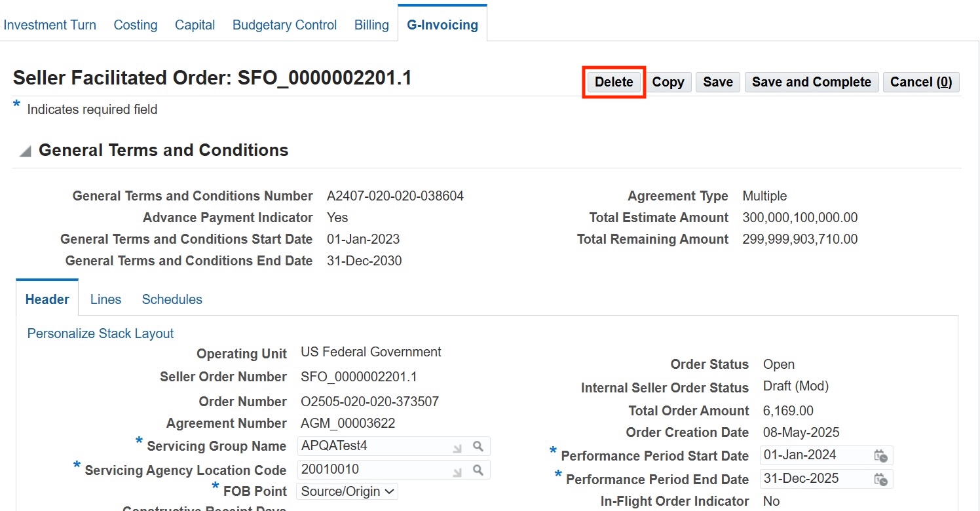This screenshot has height=511, width=980.
Task: Open the Costing tab
Action: pos(136,25)
